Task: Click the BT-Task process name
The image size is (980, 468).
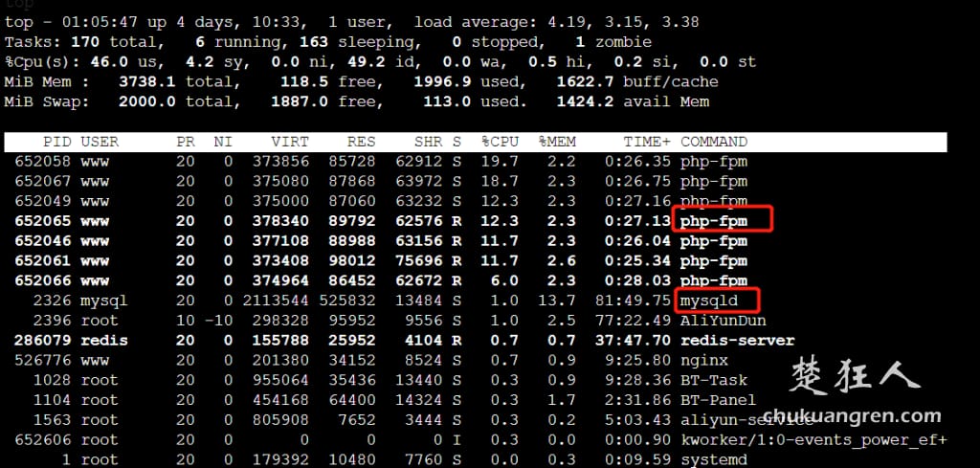Action: 713,380
